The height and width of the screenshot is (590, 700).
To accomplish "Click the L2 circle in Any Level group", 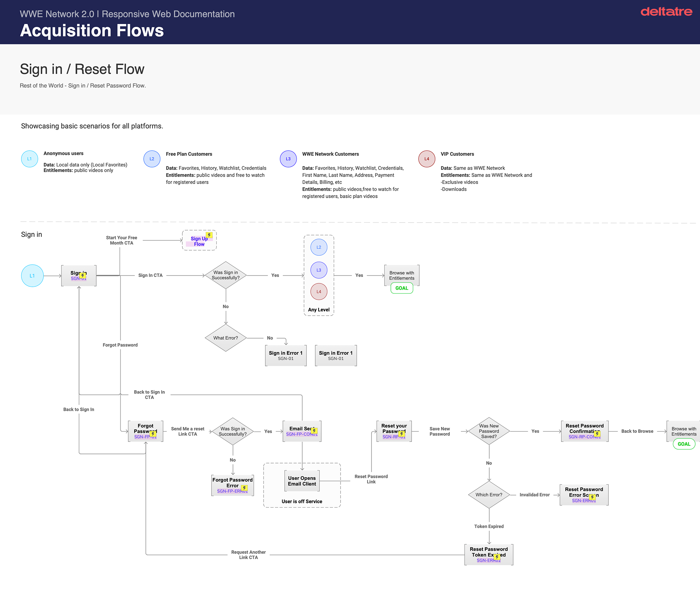I will (x=319, y=247).
